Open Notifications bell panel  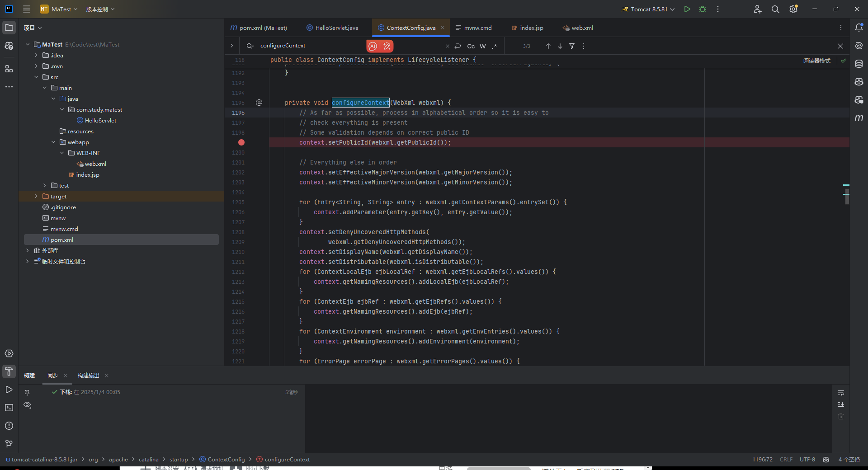[859, 28]
